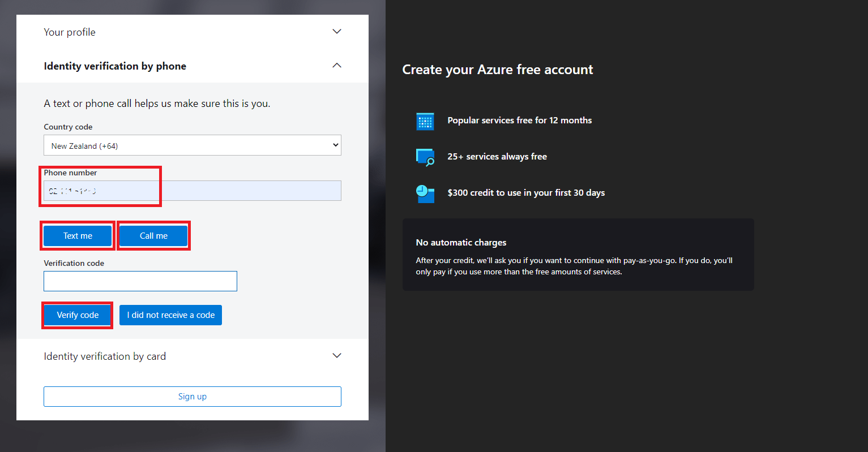Focus the Phone number field
The height and width of the screenshot is (452, 868).
point(193,191)
